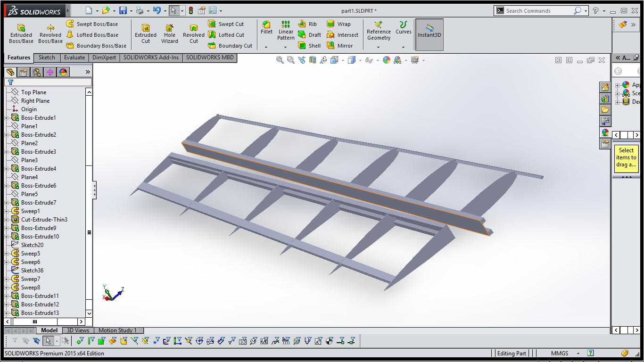Select the Linear Pattern tool
644x362 pixels.
pos(286,31)
